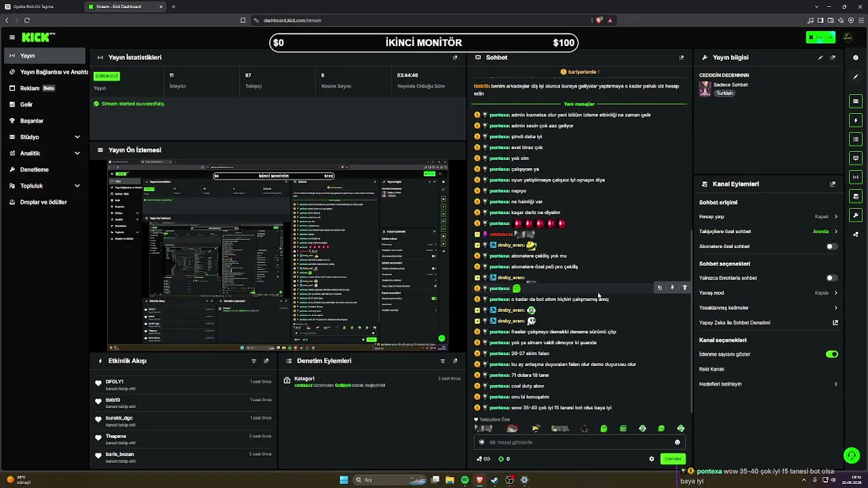Open Reklam Beta in the sidebar
868x488 pixels.
pos(45,88)
